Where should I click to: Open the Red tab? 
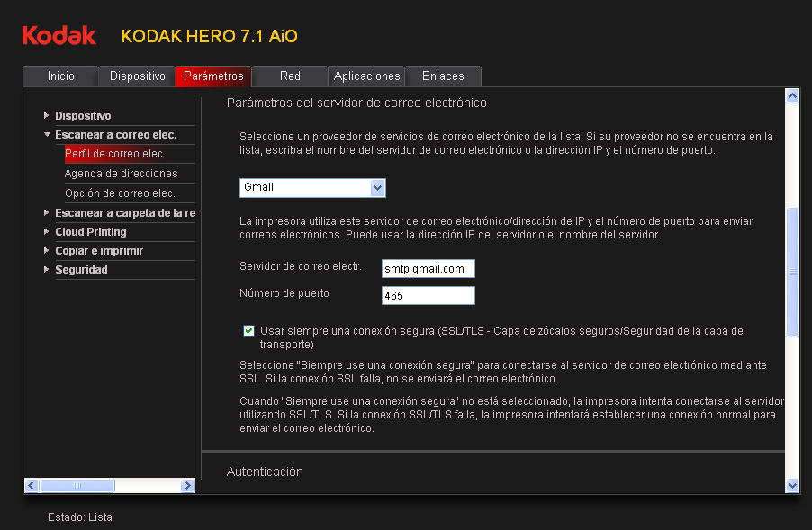pyautogui.click(x=290, y=76)
